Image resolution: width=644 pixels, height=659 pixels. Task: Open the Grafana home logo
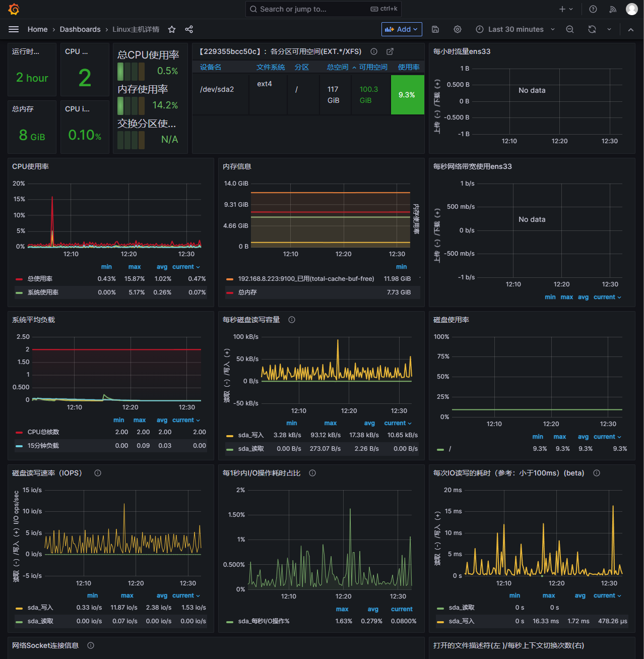tap(14, 9)
